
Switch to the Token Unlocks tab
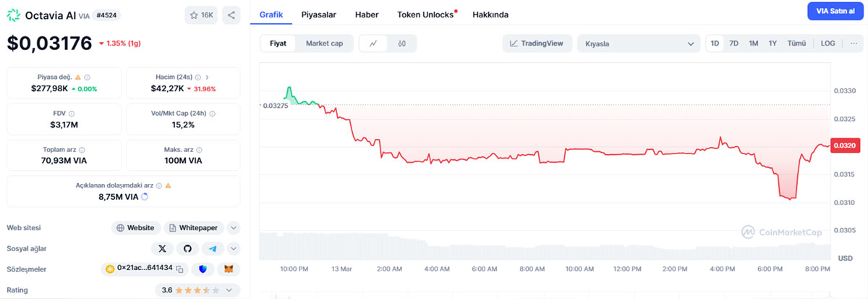pos(426,14)
